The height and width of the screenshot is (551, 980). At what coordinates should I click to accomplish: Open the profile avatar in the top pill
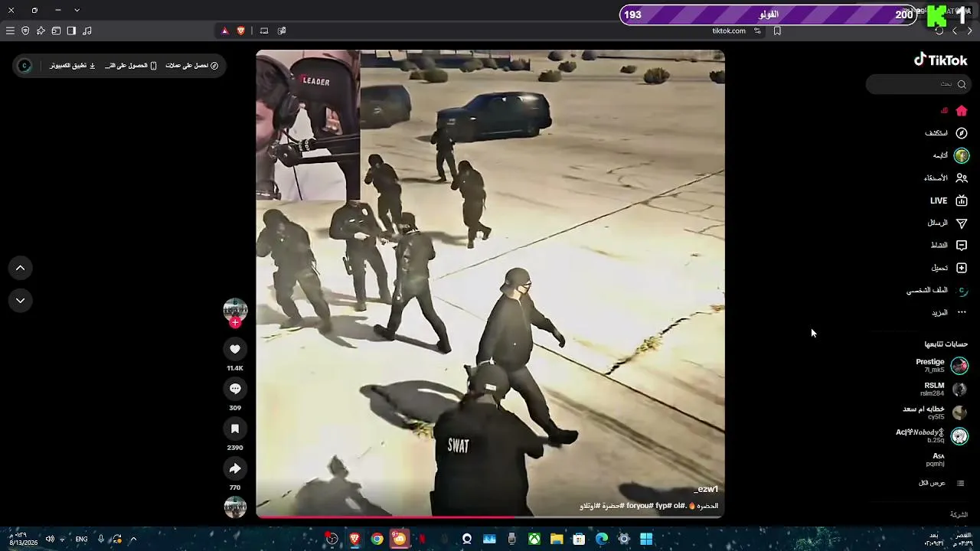click(24, 66)
